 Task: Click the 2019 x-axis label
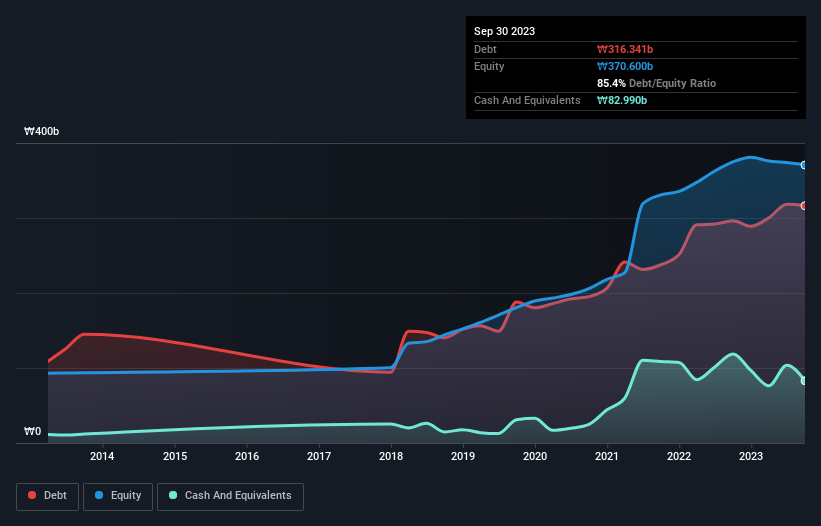(463, 456)
